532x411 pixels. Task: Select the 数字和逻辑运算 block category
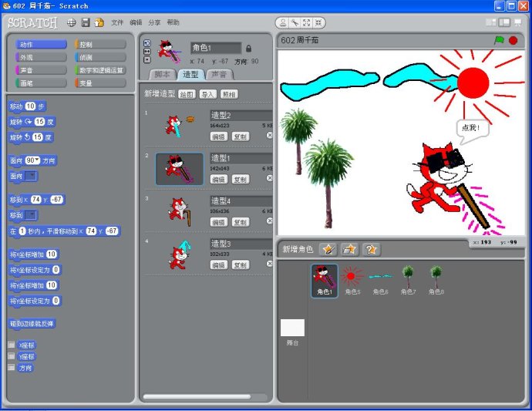point(100,70)
